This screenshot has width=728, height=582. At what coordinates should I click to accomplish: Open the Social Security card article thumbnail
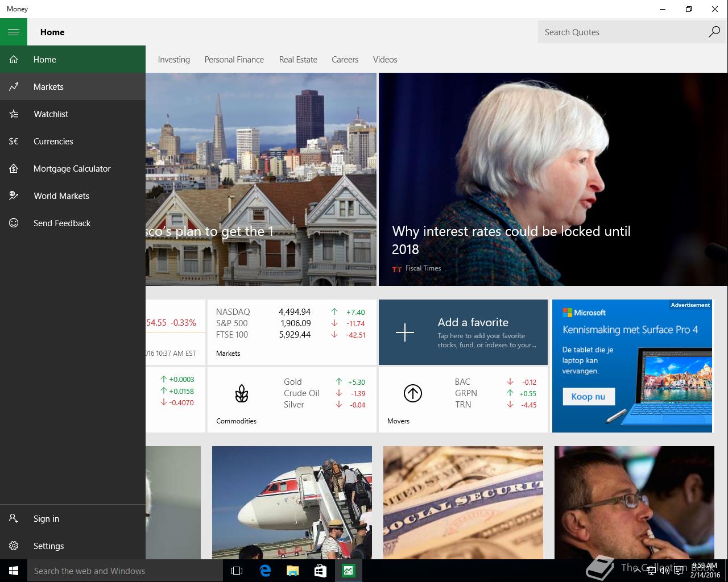pyautogui.click(x=463, y=502)
